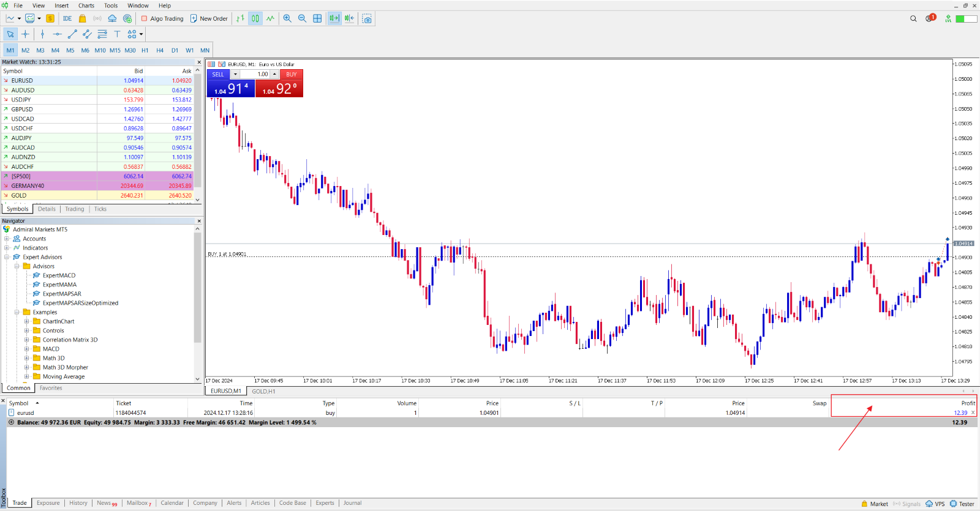Draw a trendline with the line tool
The height and width of the screenshot is (511, 980).
click(x=72, y=34)
